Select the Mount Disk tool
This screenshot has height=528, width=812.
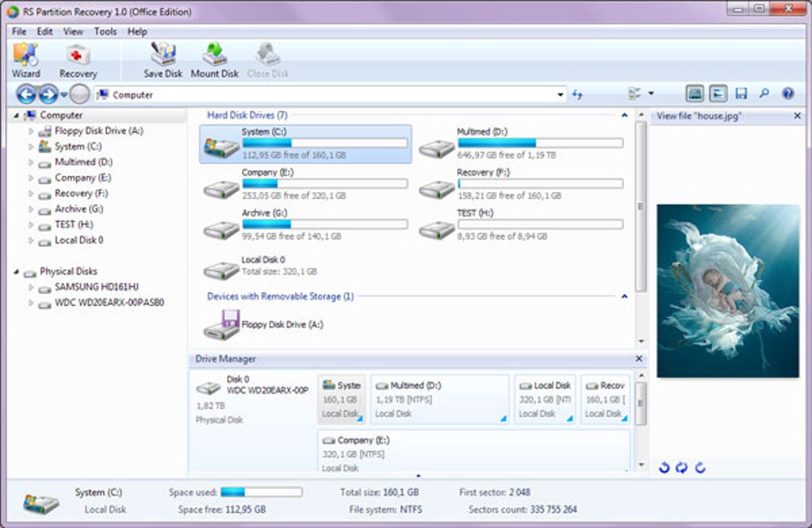[x=214, y=60]
